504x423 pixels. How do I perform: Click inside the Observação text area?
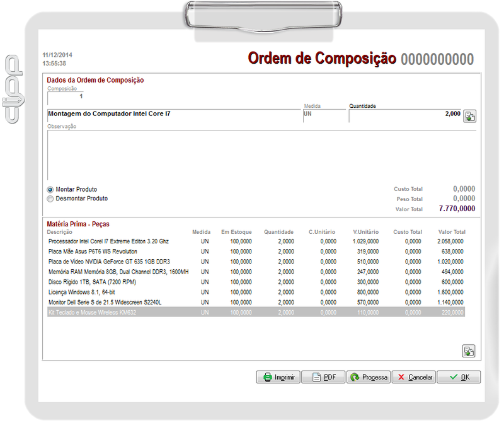coord(261,155)
